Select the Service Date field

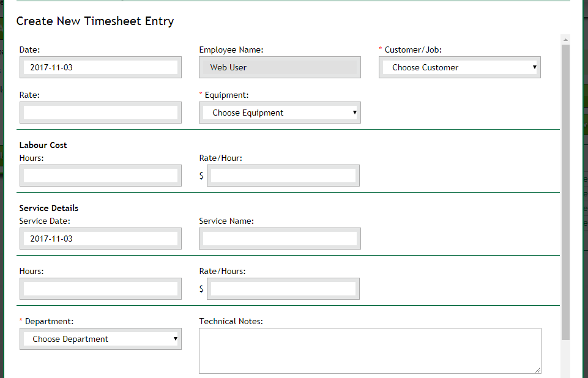pos(100,239)
